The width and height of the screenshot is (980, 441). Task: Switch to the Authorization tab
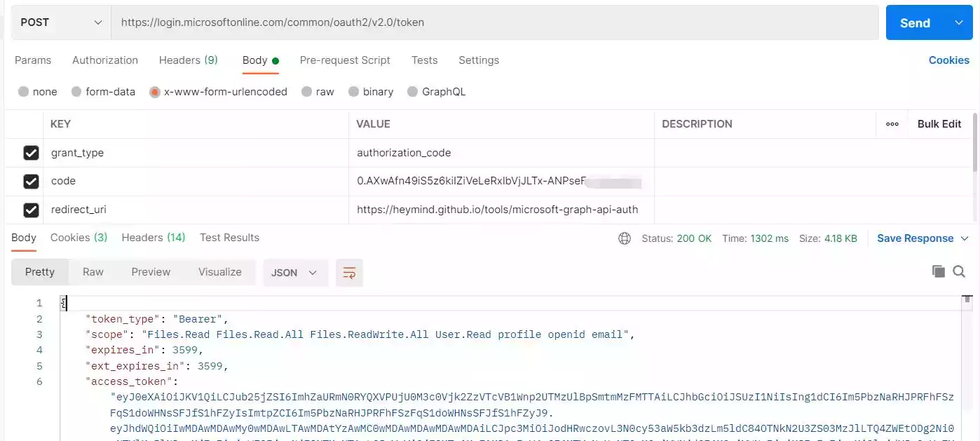tap(105, 60)
